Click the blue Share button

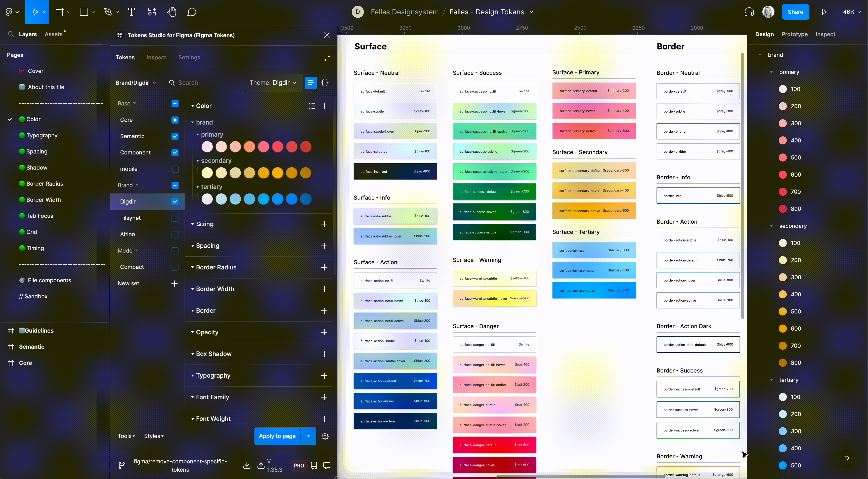(x=795, y=12)
